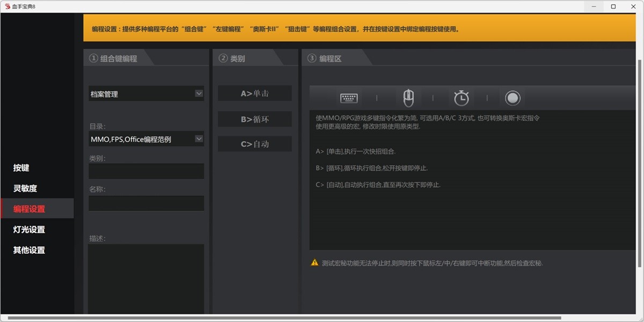644x322 pixels.
Task: Select the C>自动 auto mode
Action: pyautogui.click(x=254, y=143)
